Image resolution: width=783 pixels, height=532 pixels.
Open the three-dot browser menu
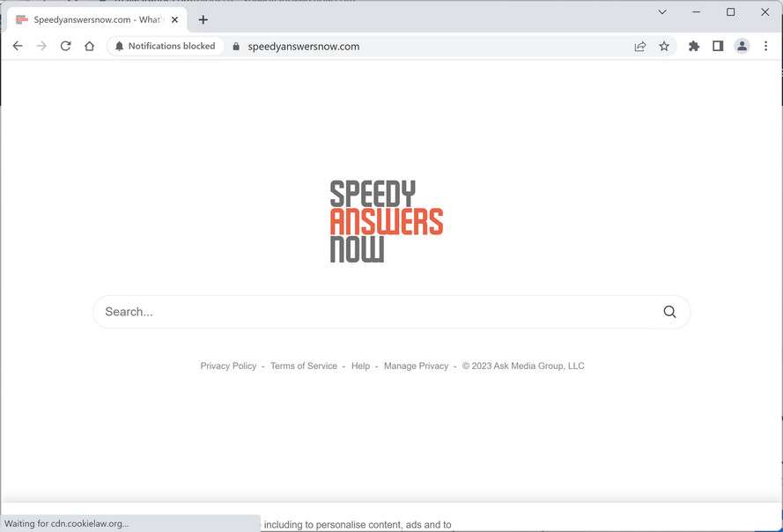pos(765,45)
